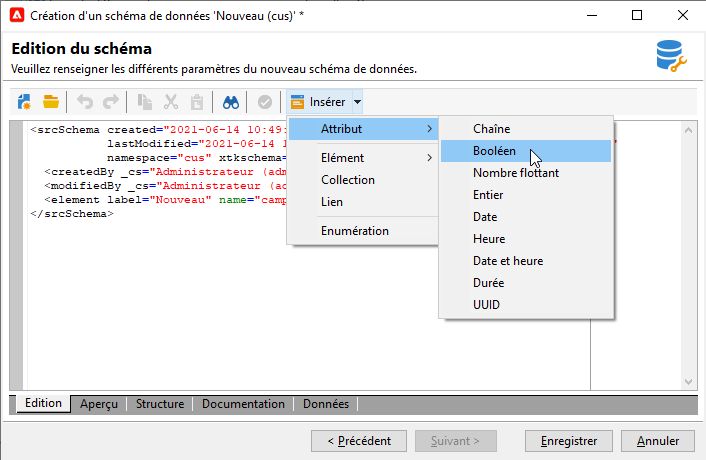Open the Structure tab
706x460 pixels.
tap(160, 404)
